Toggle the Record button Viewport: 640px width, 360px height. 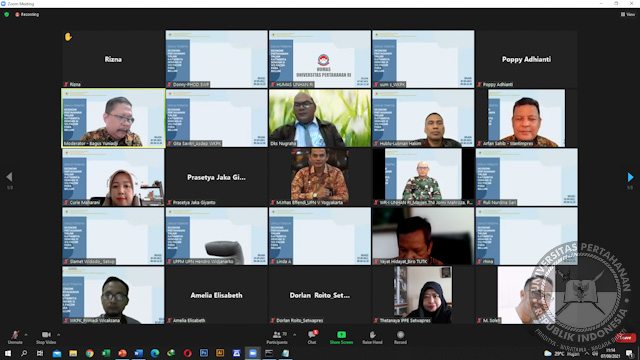[400, 337]
